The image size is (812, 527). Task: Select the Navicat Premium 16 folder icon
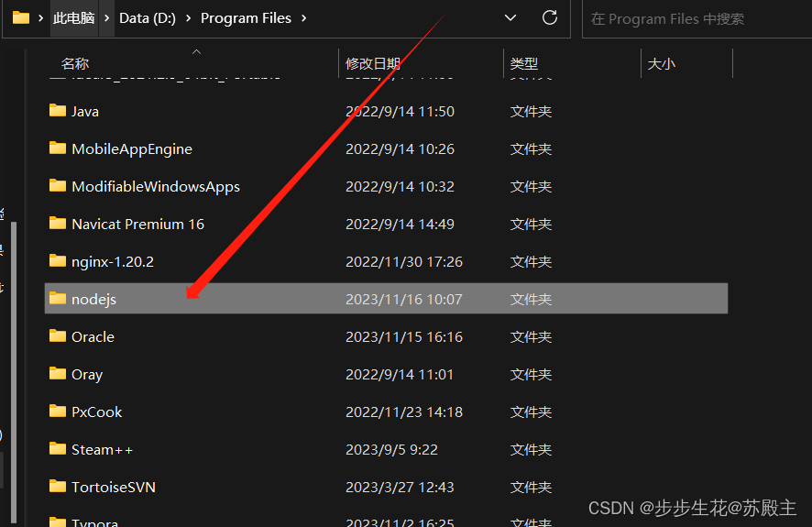58,223
